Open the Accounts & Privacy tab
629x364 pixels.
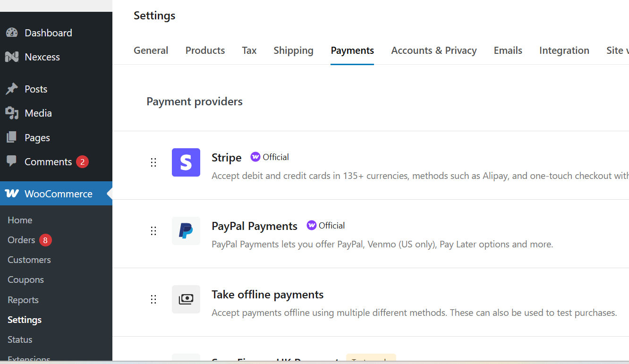[433, 50]
